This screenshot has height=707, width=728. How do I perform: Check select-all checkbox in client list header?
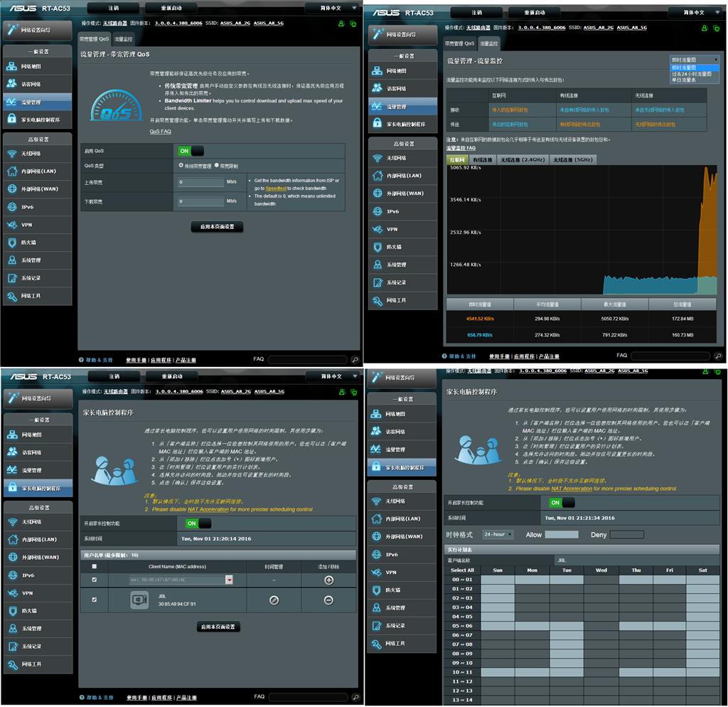coord(95,567)
